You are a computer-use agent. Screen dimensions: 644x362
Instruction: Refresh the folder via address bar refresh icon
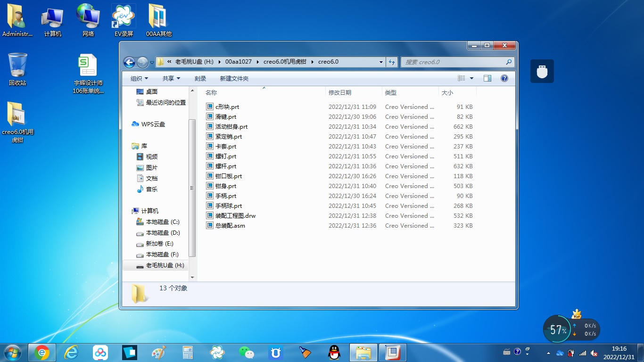click(x=392, y=62)
